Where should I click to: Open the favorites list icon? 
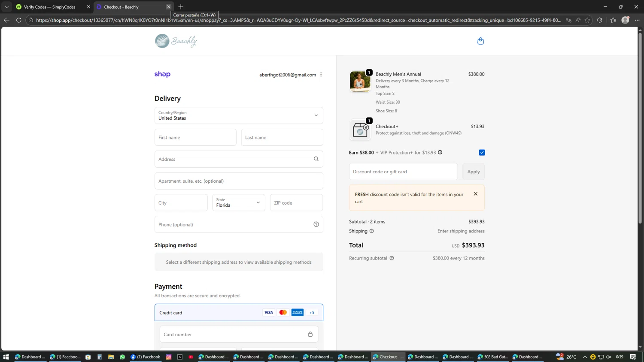click(x=613, y=20)
